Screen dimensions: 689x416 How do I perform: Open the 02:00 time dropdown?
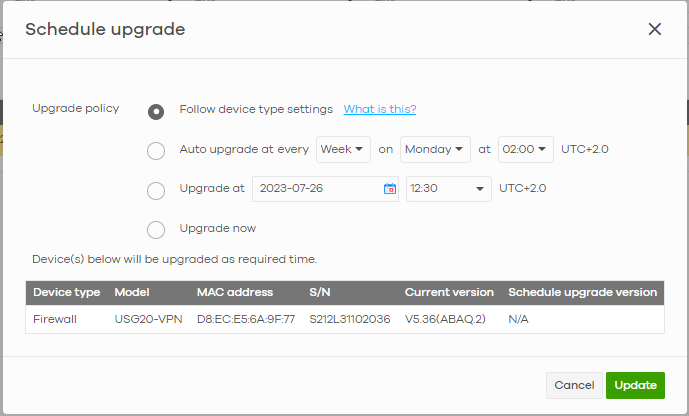[x=525, y=149]
